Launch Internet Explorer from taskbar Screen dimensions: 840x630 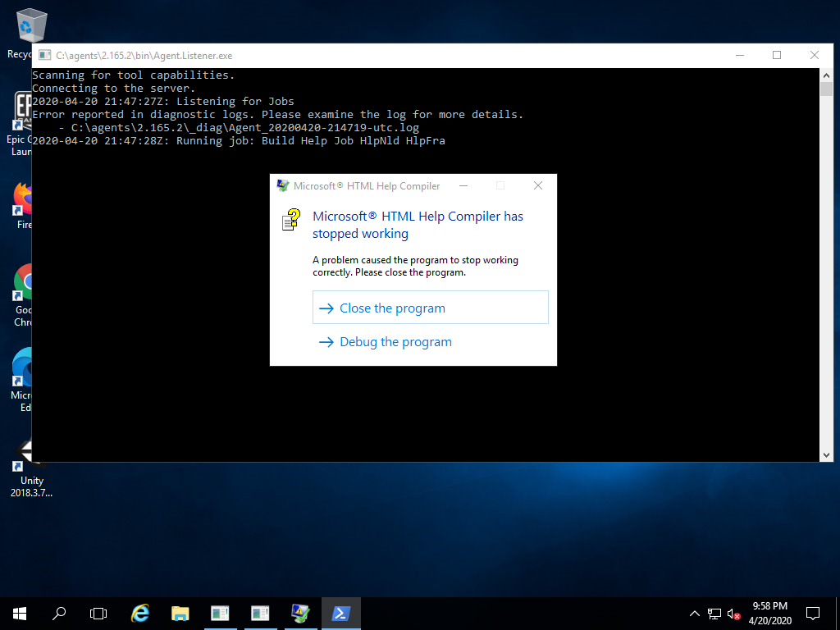(x=141, y=613)
